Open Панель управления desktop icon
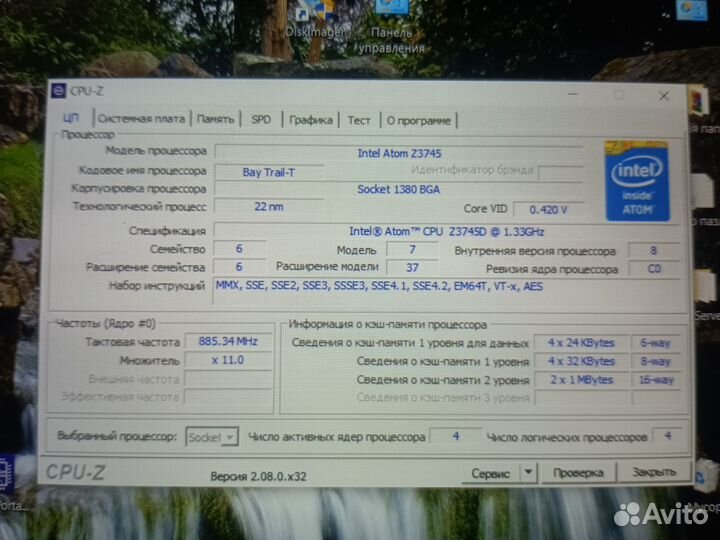The height and width of the screenshot is (540, 720). pos(391,28)
